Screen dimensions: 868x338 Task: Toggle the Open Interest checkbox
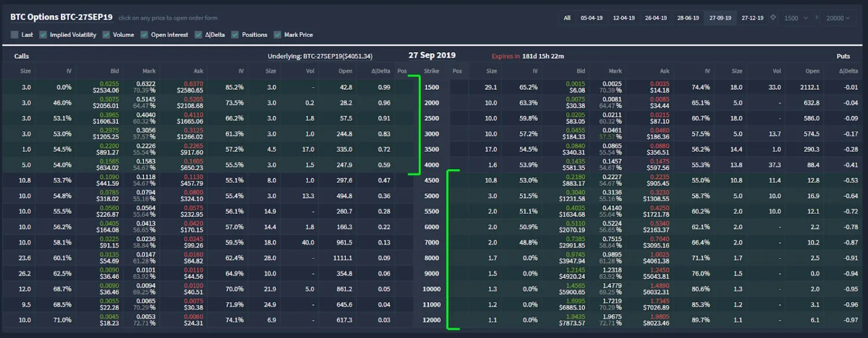click(145, 35)
